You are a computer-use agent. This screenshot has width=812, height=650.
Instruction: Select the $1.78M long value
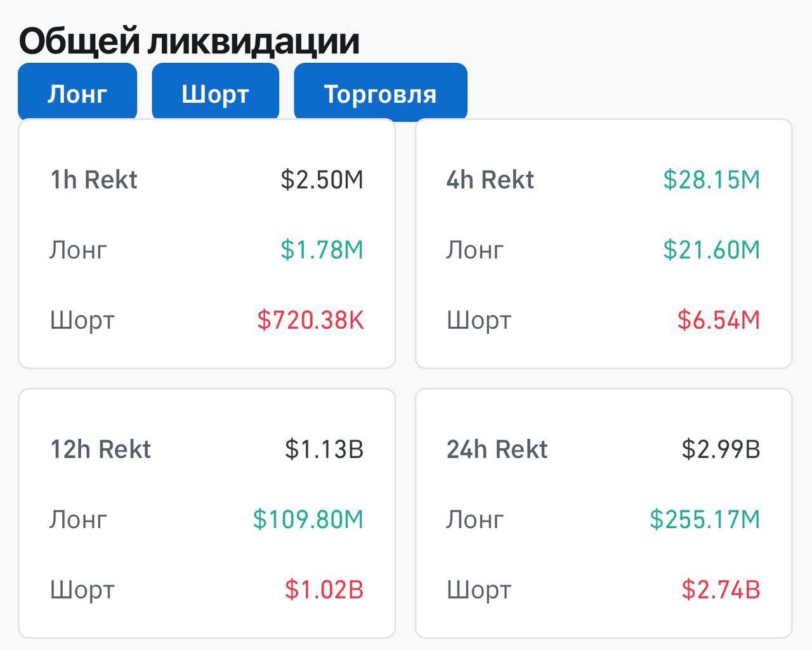pos(322,249)
